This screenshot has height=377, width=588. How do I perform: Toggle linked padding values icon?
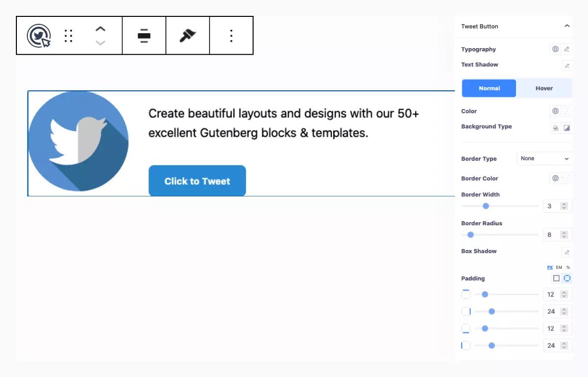(567, 278)
